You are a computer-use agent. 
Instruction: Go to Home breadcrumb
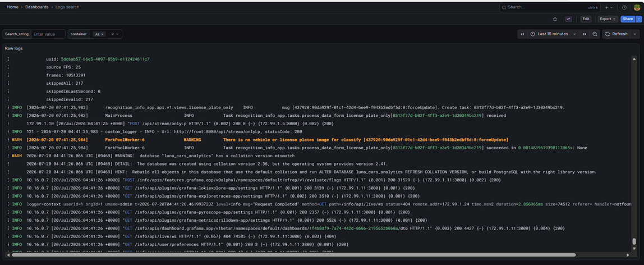[x=12, y=7]
